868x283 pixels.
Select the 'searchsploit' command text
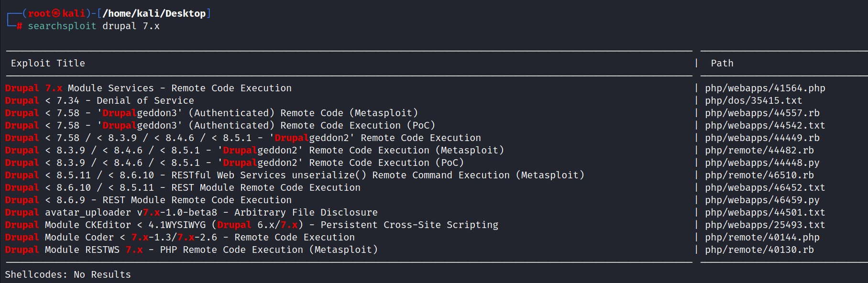[x=62, y=26]
